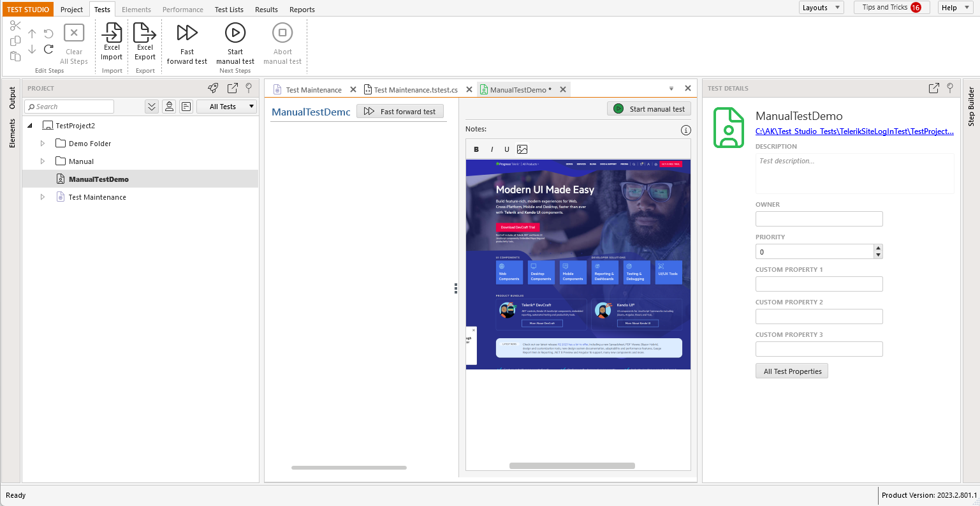
Task: Click the list view icon beside All Tests
Action: click(186, 107)
